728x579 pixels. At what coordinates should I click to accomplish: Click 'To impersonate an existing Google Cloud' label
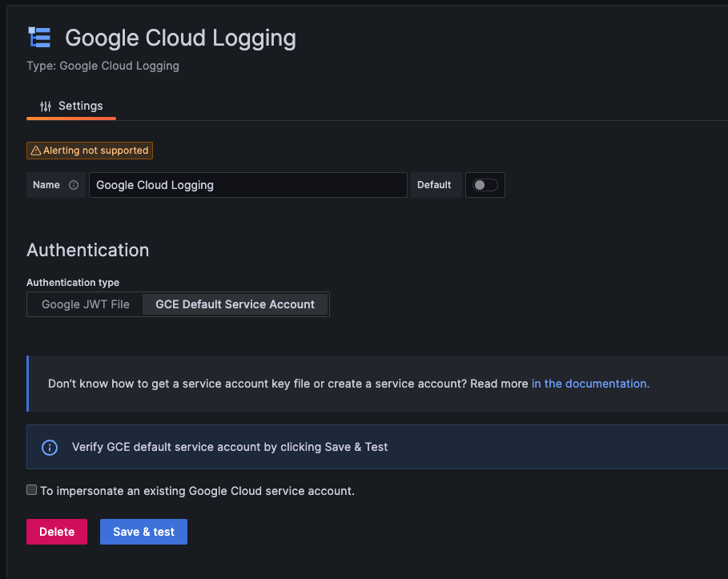[197, 491]
